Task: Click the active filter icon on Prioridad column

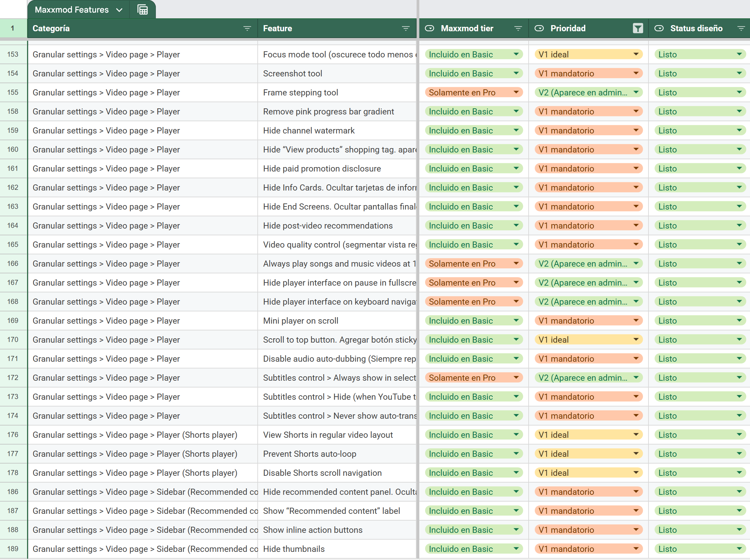Action: coord(638,28)
